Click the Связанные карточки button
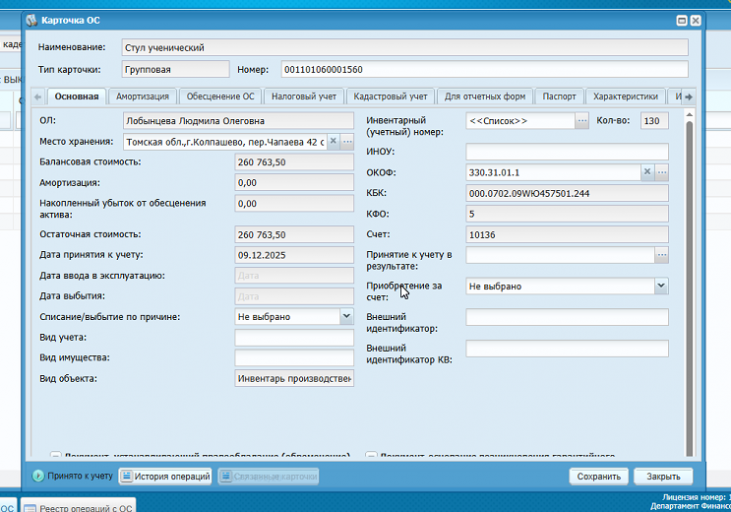Viewport: 731px width, 512px height. [x=269, y=477]
